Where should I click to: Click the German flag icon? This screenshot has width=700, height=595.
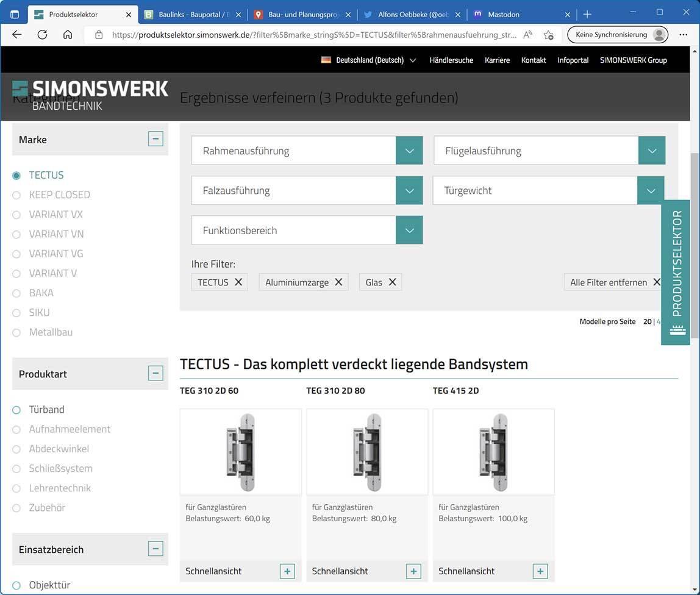point(326,60)
